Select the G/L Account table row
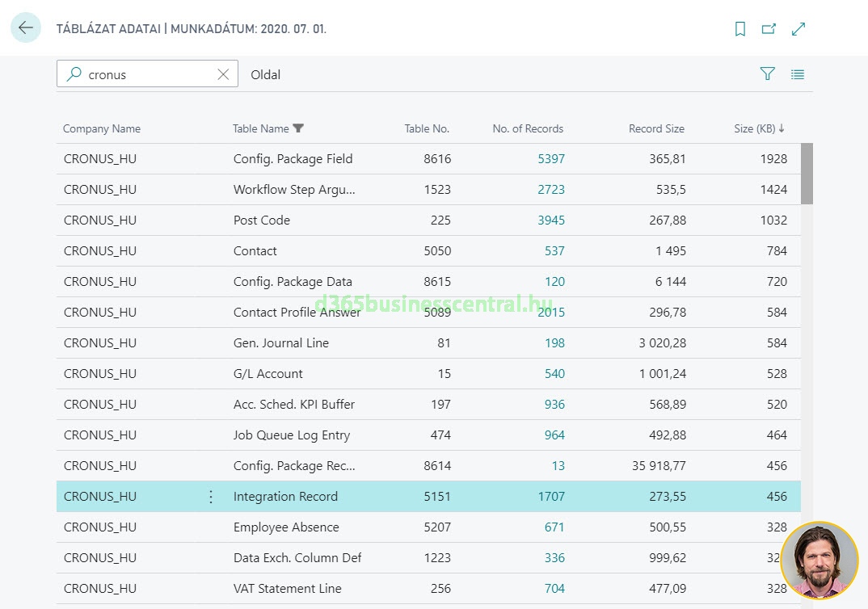This screenshot has width=868, height=609. coord(268,374)
